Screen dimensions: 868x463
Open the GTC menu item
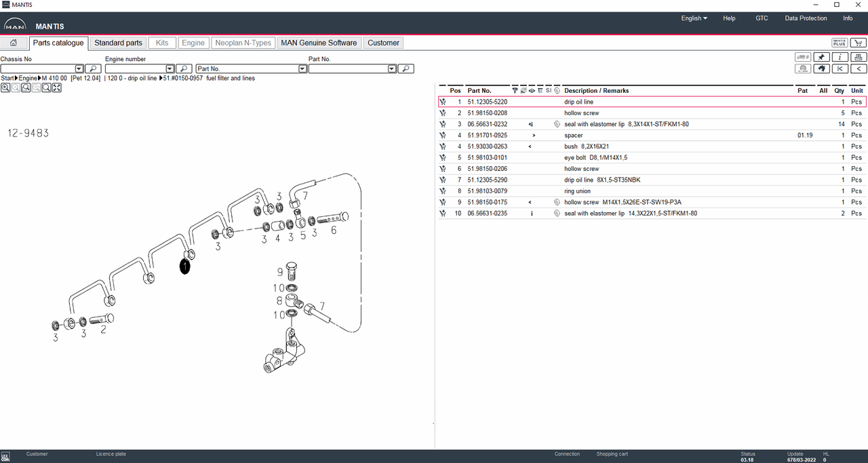[762, 18]
